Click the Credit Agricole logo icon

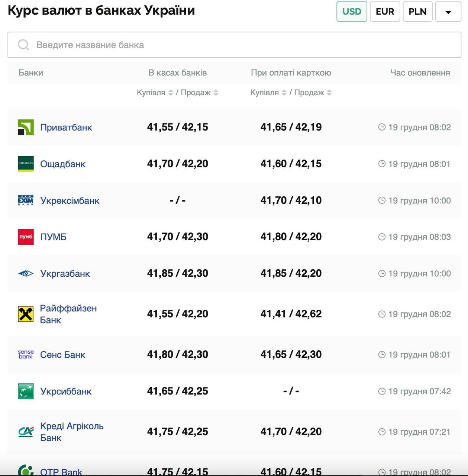[x=26, y=432]
